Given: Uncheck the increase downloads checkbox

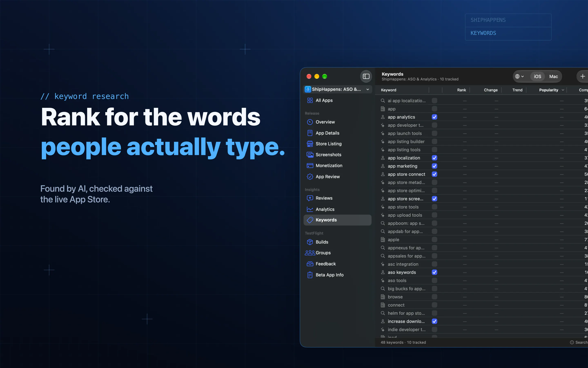Looking at the screenshot, I should tap(434, 322).
